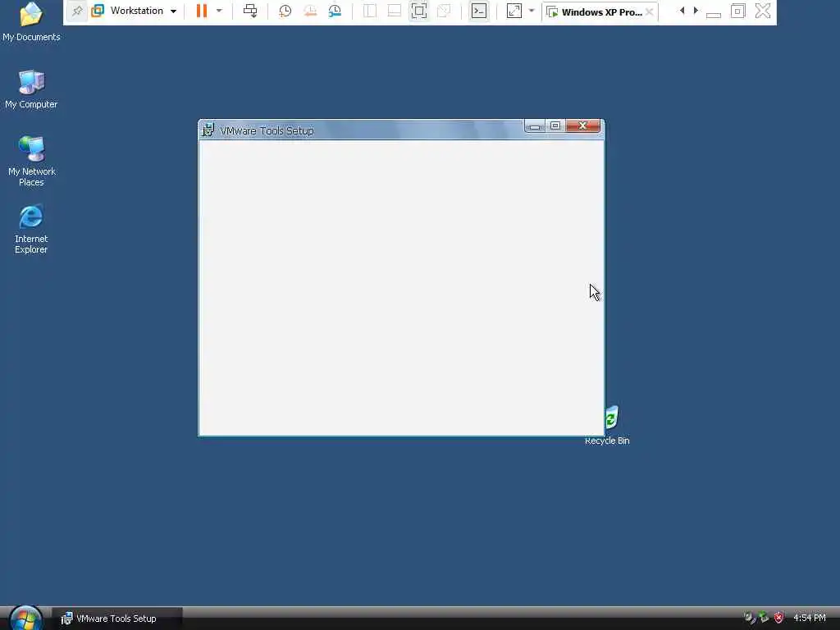Restore the VMware Workstation window from full screen
The width and height of the screenshot is (840, 630).
pyautogui.click(x=737, y=11)
